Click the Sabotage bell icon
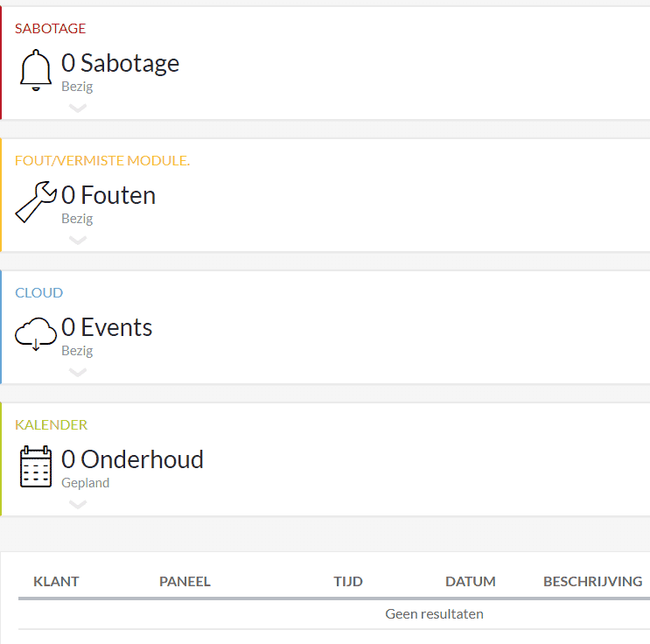 pyautogui.click(x=36, y=70)
